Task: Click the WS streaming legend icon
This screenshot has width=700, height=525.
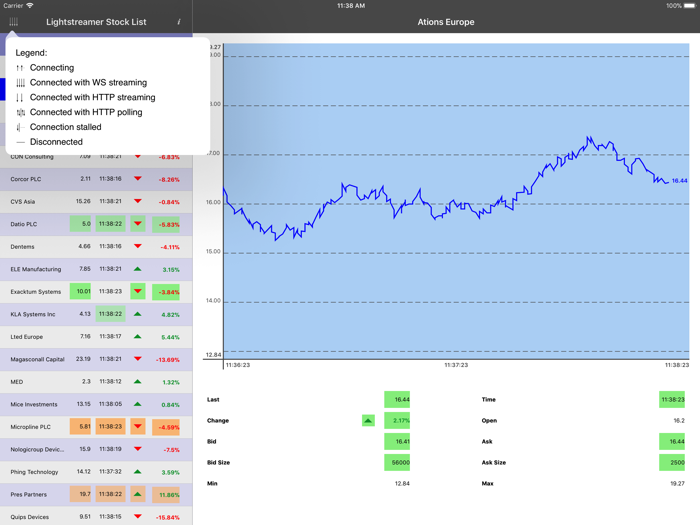Action: tap(20, 83)
